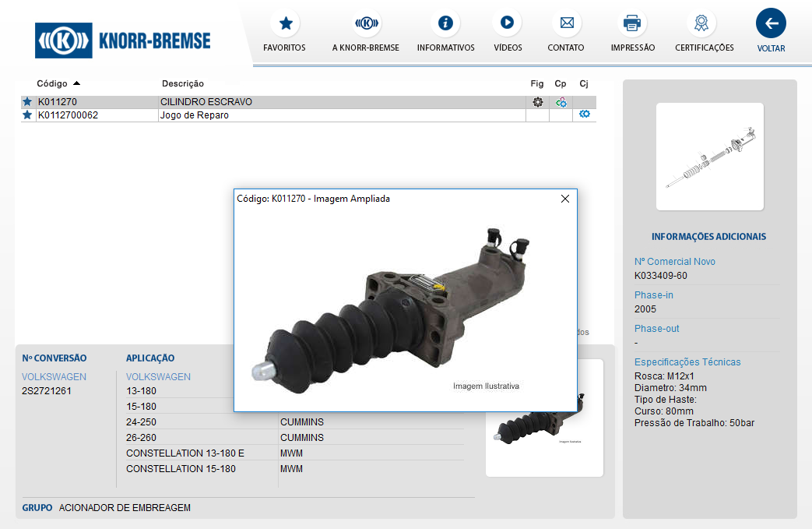The image size is (812, 529).
Task: Click the Fig gear icon for K011270
Action: click(x=537, y=102)
